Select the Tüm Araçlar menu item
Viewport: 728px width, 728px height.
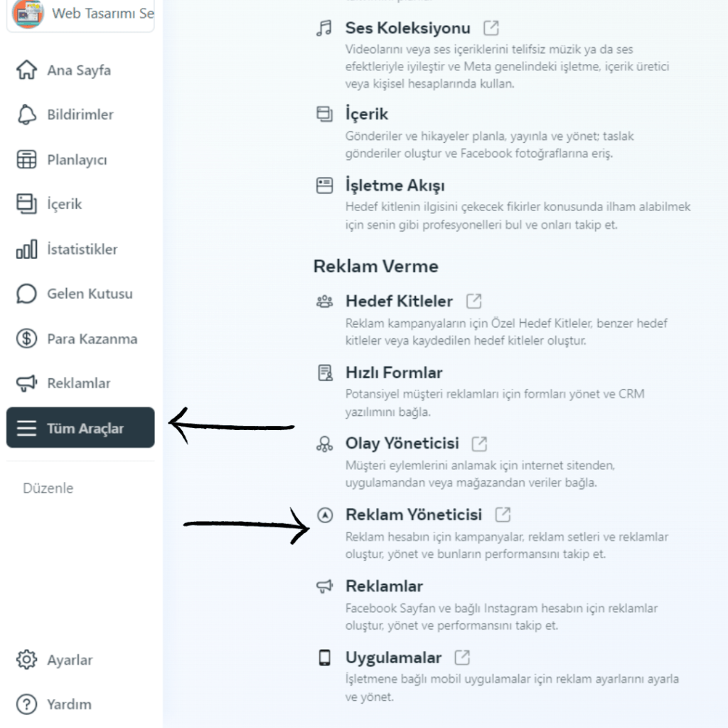click(80, 428)
